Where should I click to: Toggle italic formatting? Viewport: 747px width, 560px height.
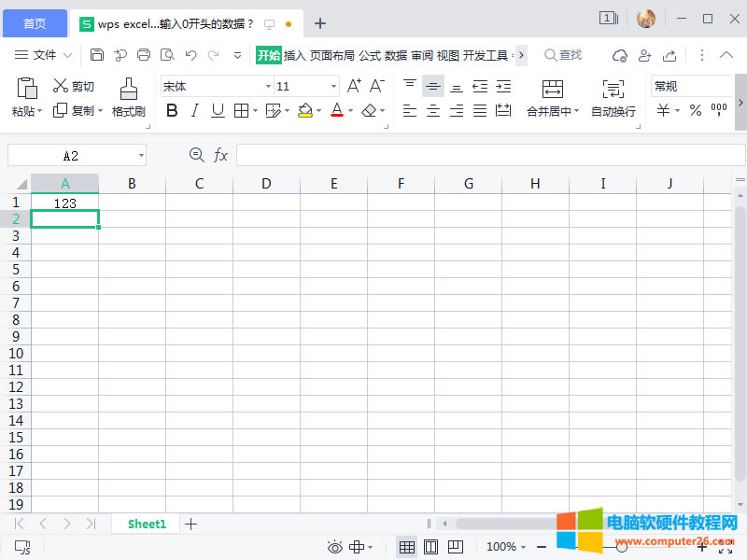pyautogui.click(x=193, y=109)
